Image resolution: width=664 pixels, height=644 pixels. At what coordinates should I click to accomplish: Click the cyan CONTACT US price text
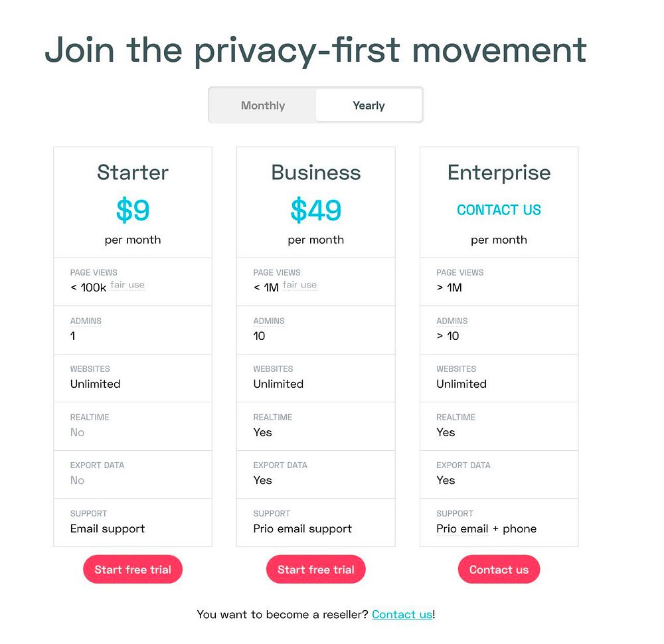pos(499,210)
